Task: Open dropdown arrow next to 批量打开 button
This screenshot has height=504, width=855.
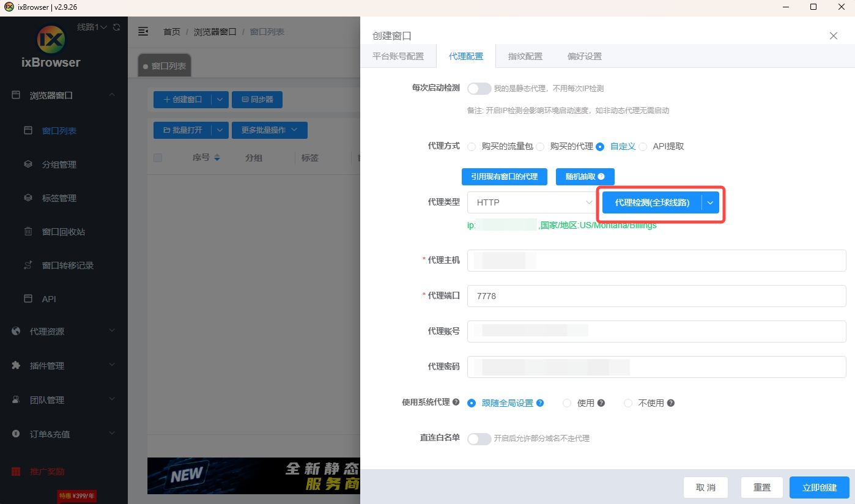Action: 220,130
